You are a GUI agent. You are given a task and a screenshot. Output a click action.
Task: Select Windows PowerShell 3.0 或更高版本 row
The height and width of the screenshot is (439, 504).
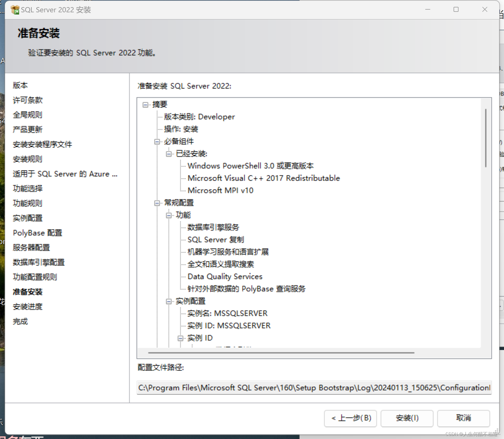point(251,166)
